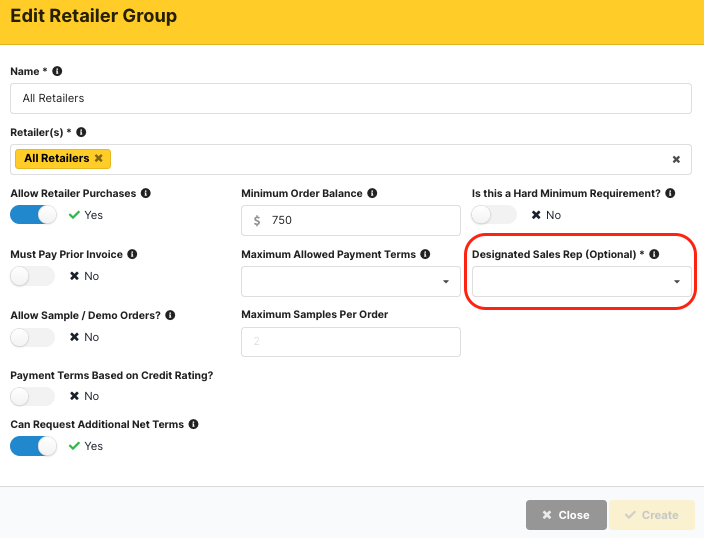
Task: Click info icon for Allow Retailer Purchases
Action: pos(146,193)
